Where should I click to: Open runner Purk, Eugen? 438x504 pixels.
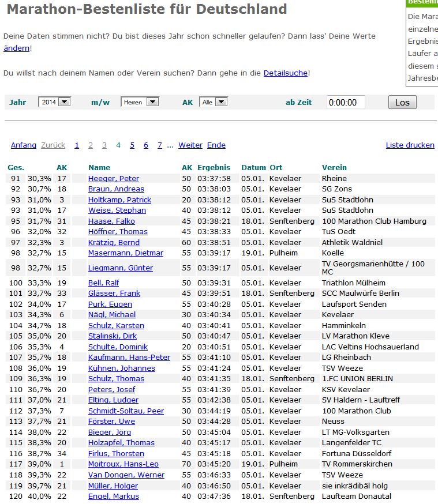pyautogui.click(x=110, y=304)
